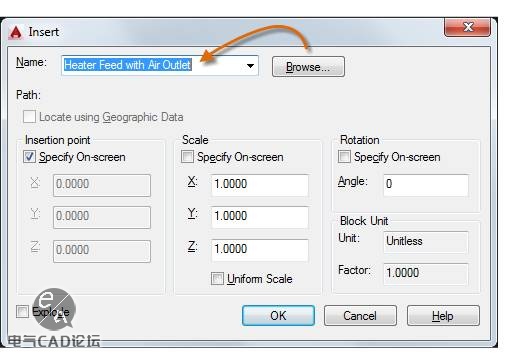Viewport: 509px width, 360px height.
Task: Toggle Insertion point Specify On-screen checkbox
Action: (29, 157)
